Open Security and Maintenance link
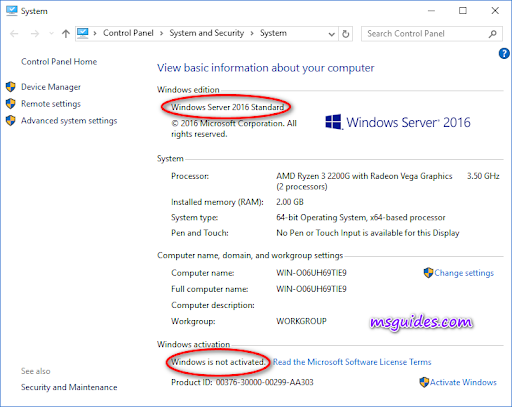This screenshot has height=407, width=512. pyautogui.click(x=69, y=387)
